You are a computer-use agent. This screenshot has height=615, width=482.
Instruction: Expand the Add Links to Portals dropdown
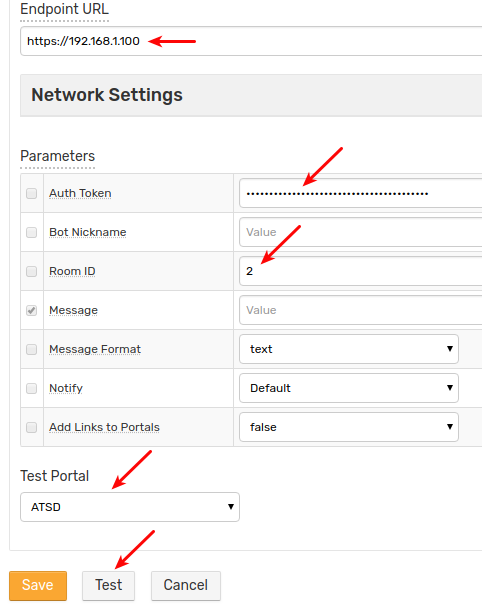click(x=349, y=427)
